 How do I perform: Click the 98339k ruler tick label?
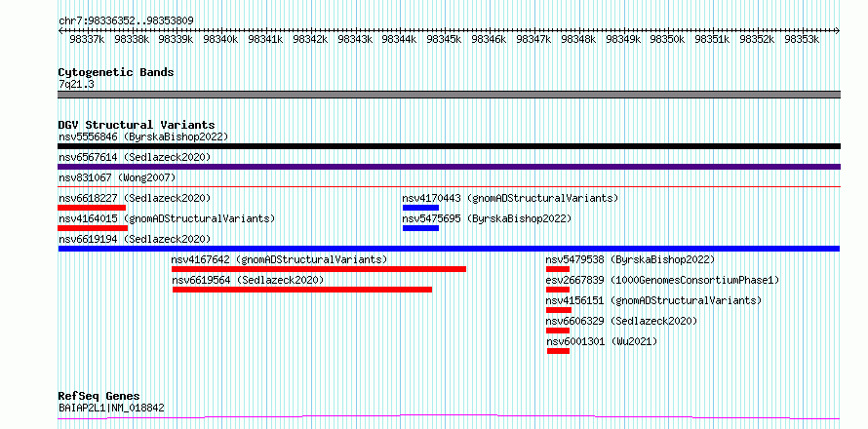point(176,39)
